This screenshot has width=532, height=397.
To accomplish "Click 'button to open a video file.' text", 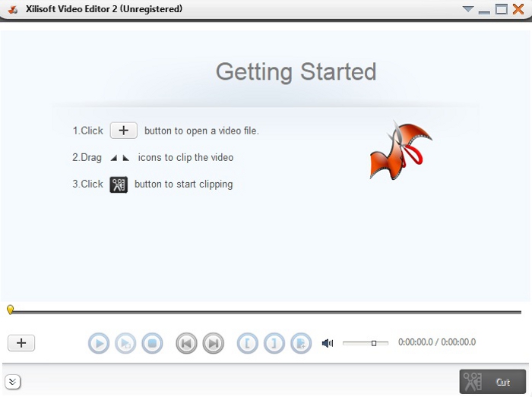I will 201,131.
